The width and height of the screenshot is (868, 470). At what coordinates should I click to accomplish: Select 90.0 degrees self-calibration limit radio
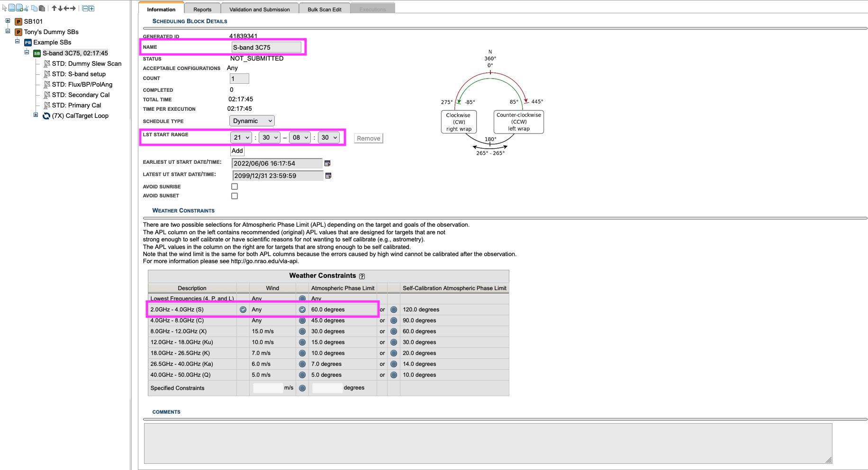394,320
